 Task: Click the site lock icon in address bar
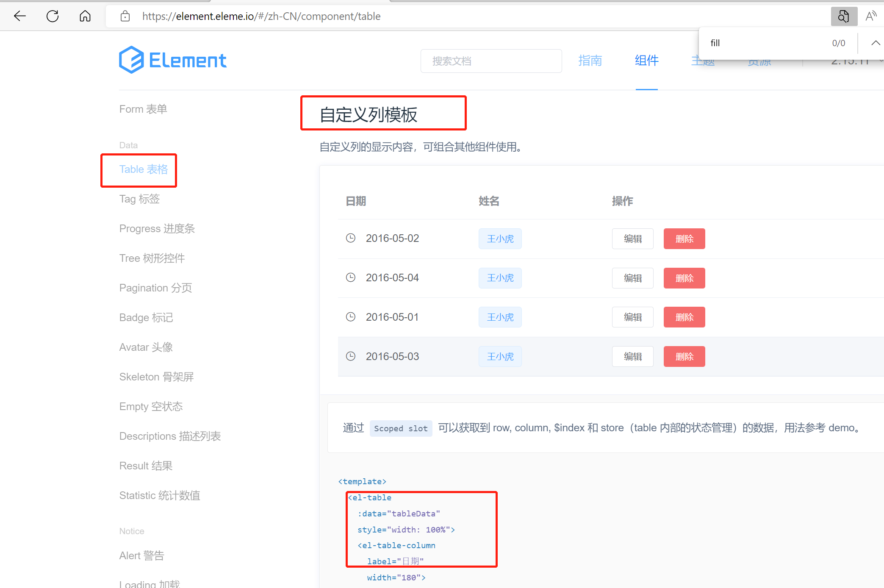coord(125,16)
